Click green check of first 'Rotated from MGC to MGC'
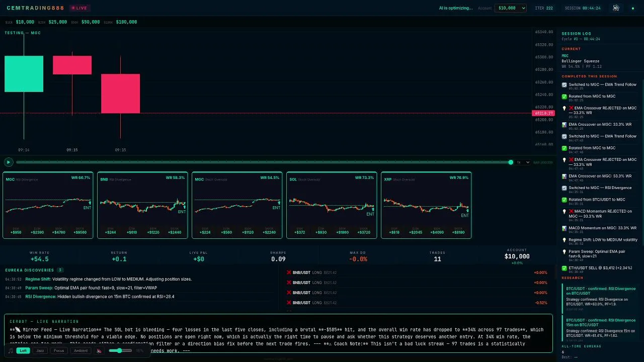This screenshot has width=644, height=362. [565, 97]
